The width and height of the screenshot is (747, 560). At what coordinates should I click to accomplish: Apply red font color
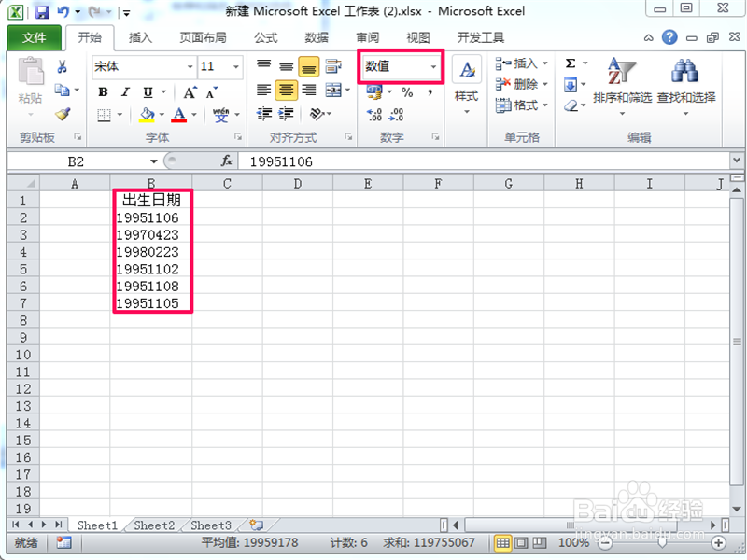(179, 115)
